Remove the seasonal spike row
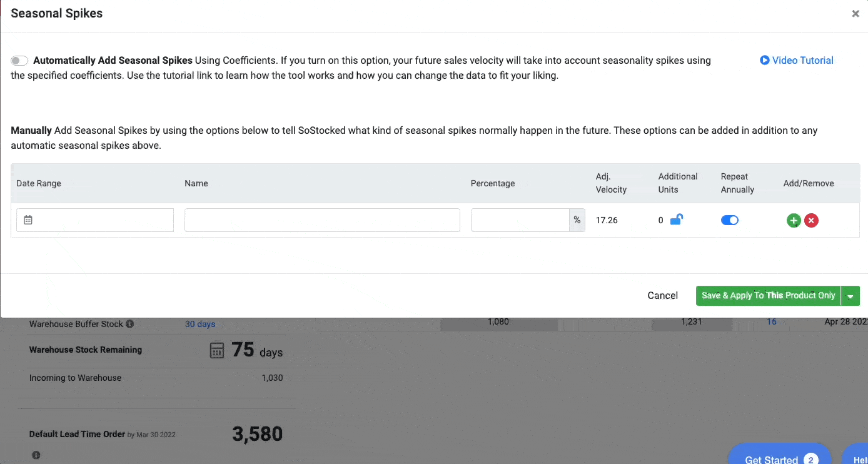 (811, 220)
